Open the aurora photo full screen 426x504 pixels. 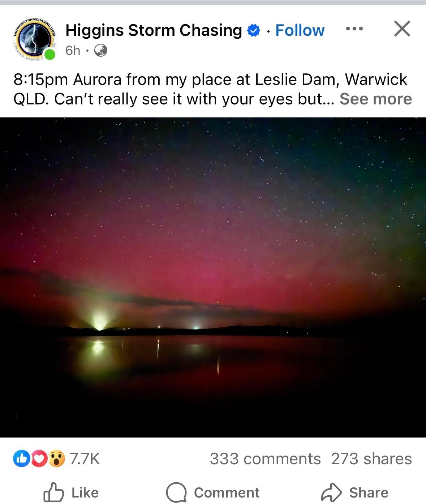(x=213, y=277)
